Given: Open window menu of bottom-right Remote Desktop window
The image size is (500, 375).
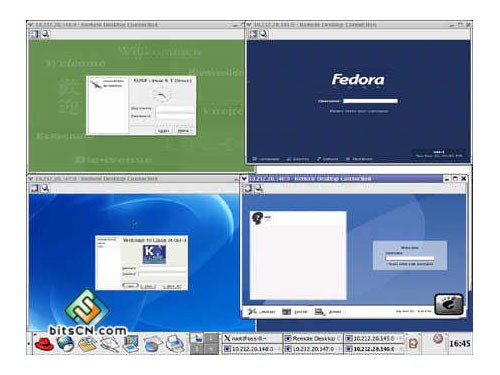Looking at the screenshot, I should [x=244, y=179].
